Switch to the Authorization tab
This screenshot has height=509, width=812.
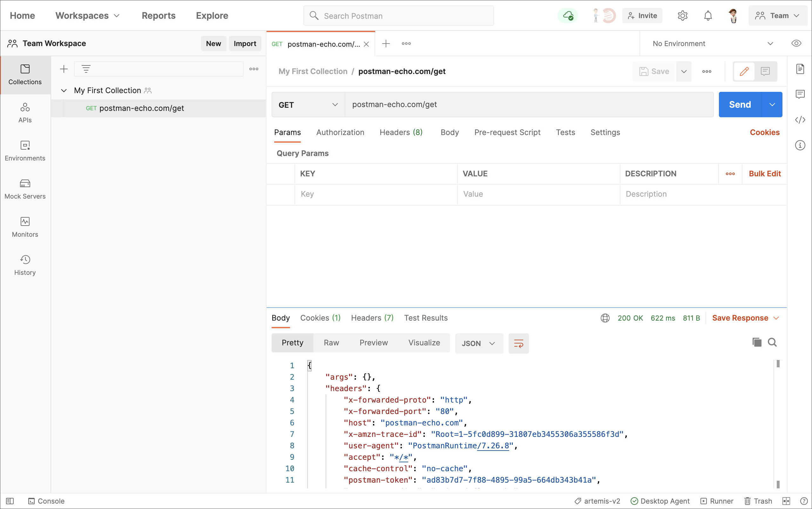pos(340,132)
